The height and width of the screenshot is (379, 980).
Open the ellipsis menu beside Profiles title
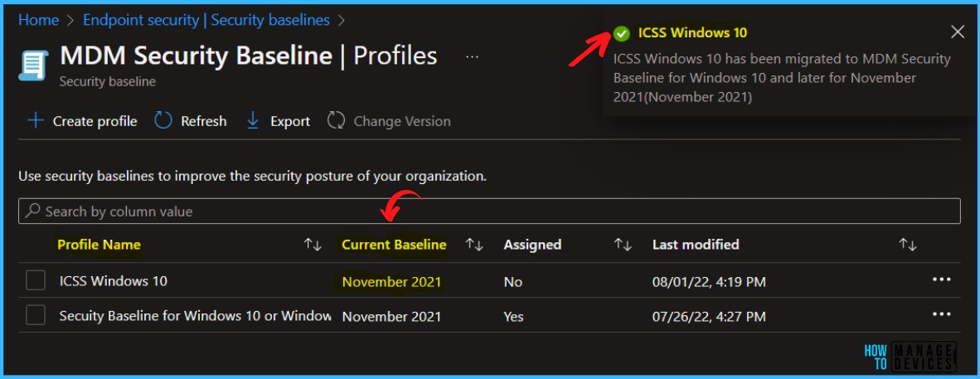pyautogui.click(x=473, y=57)
